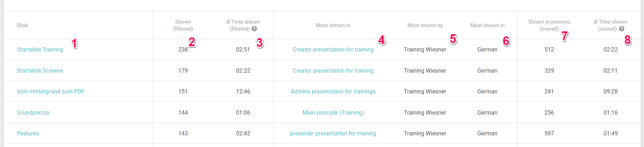The height and width of the screenshot is (147, 644).
Task: Open Creator presentation for training in first row
Action: [333, 49]
